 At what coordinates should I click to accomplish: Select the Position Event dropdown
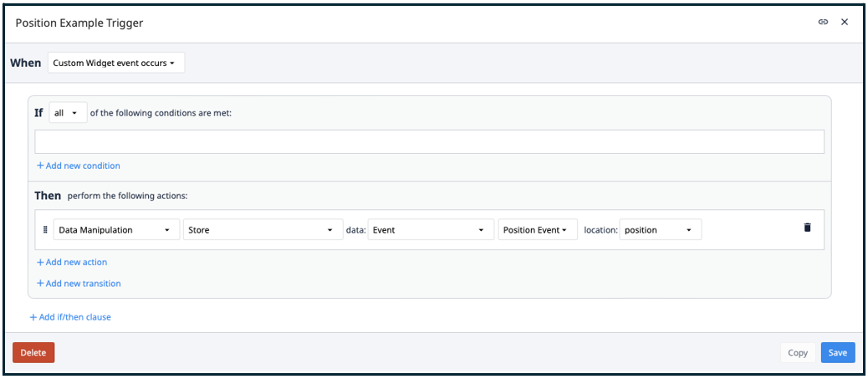tap(538, 230)
